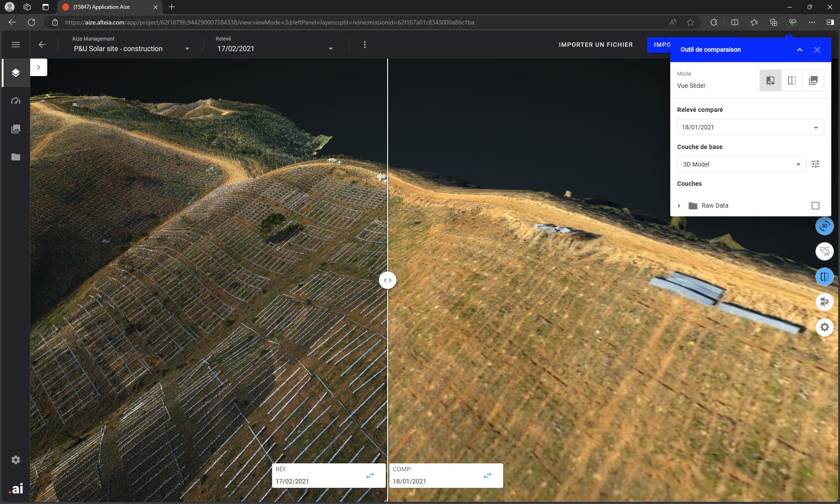The width and height of the screenshot is (840, 504).
Task: Switch comparison mode to split view
Action: coord(792,80)
